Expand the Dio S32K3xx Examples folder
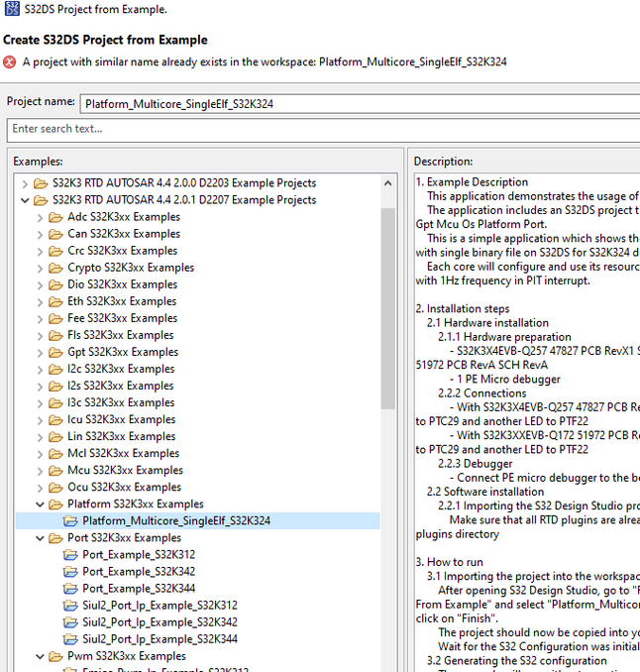The image size is (640, 672). [40, 285]
